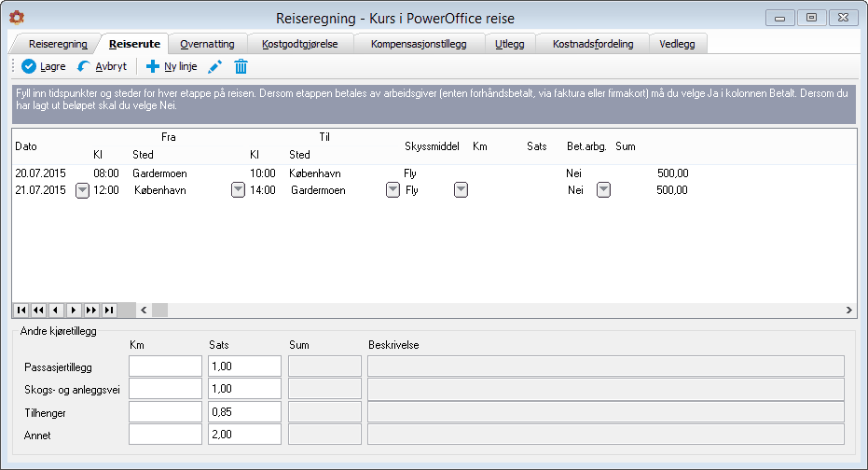Jump to next page of records
This screenshot has width=868, height=470.
point(91,310)
